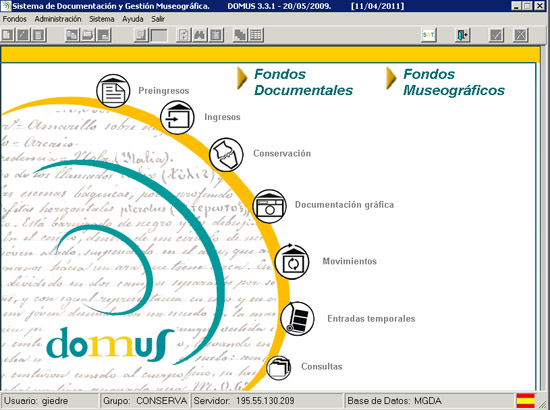Open the Documentación gráfica camera icon
The height and width of the screenshot is (410, 550).
pyautogui.click(x=270, y=206)
